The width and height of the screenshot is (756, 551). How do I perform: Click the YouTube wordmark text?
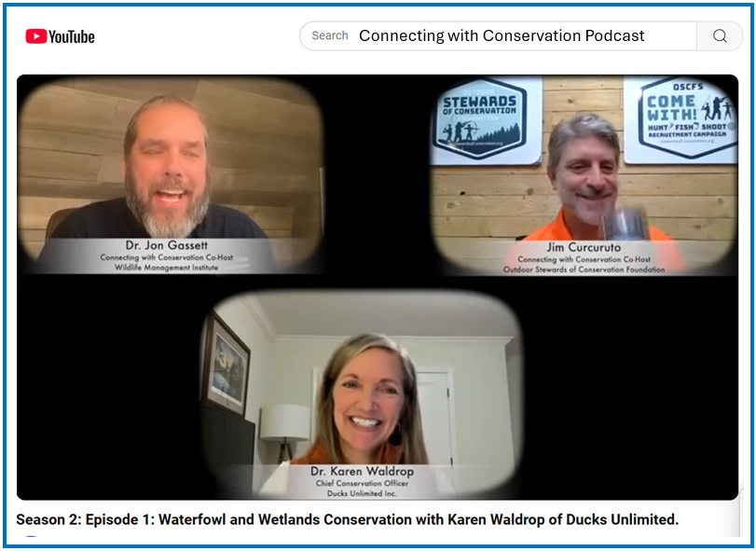pyautogui.click(x=72, y=36)
